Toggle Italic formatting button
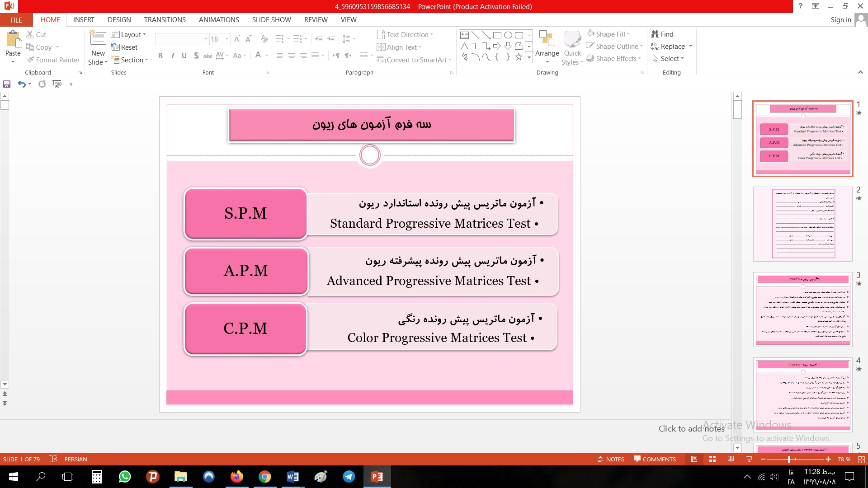The image size is (868, 488). (x=172, y=56)
